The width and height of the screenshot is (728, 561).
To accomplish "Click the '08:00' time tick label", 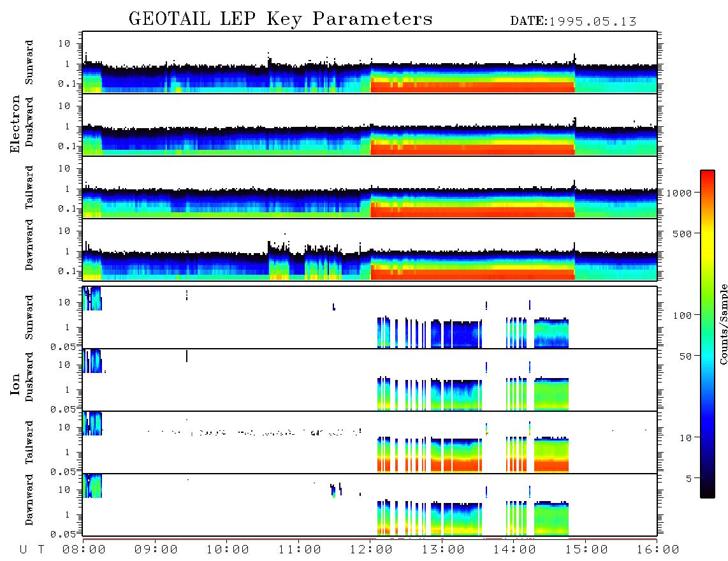I will [84, 550].
